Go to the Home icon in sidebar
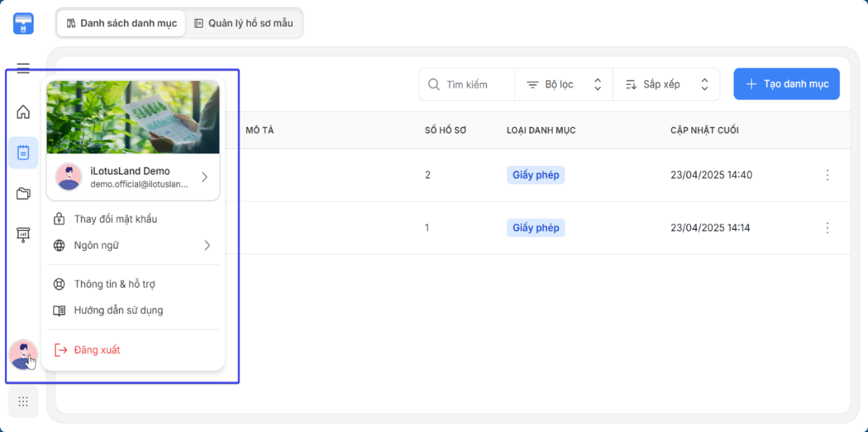 pyautogui.click(x=23, y=111)
